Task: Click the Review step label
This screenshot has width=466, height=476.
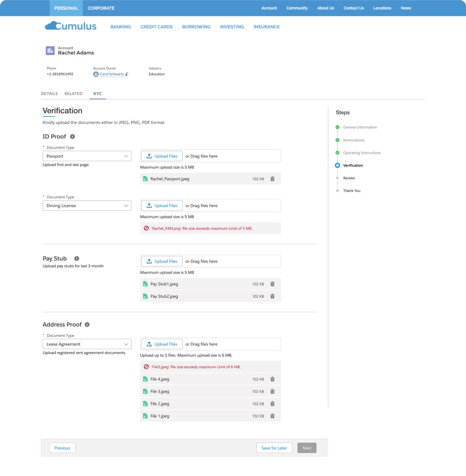Action: click(x=349, y=178)
